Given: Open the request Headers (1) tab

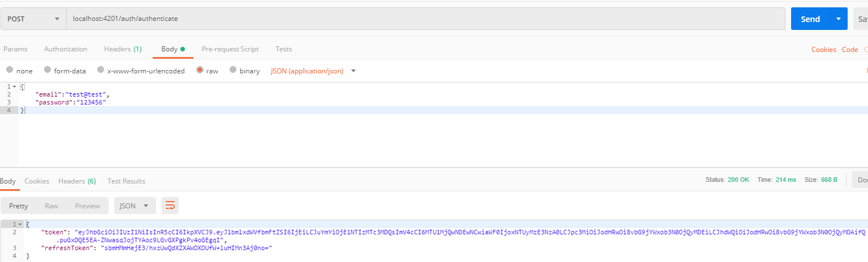Looking at the screenshot, I should tap(123, 49).
